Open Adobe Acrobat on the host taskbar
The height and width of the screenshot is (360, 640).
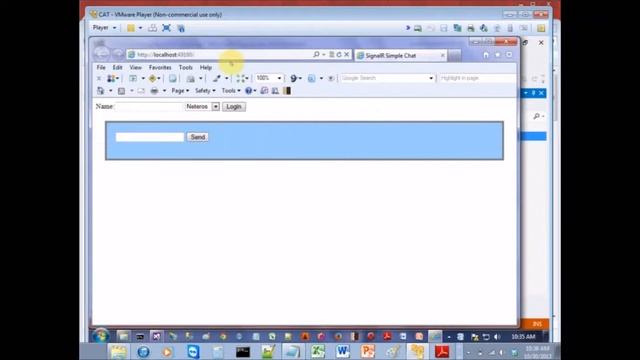coord(442,351)
